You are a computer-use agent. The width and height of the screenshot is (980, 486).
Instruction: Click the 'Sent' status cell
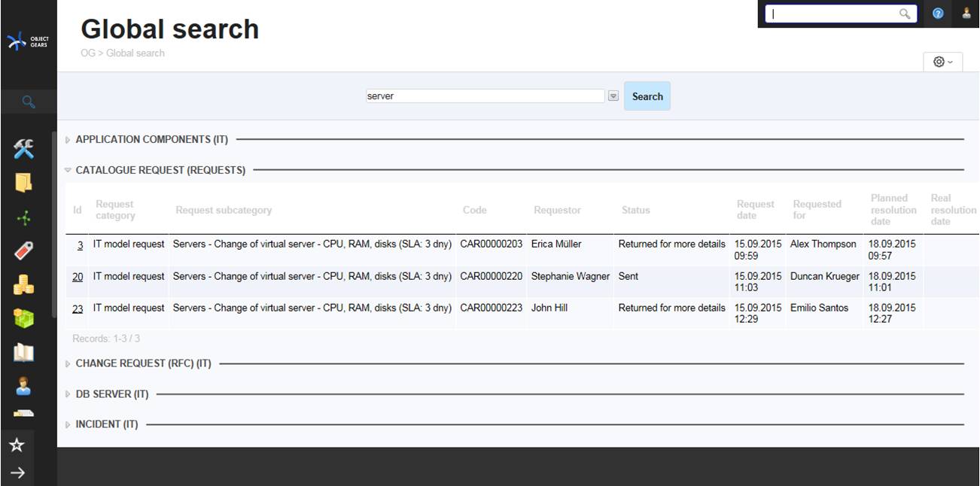click(x=628, y=277)
